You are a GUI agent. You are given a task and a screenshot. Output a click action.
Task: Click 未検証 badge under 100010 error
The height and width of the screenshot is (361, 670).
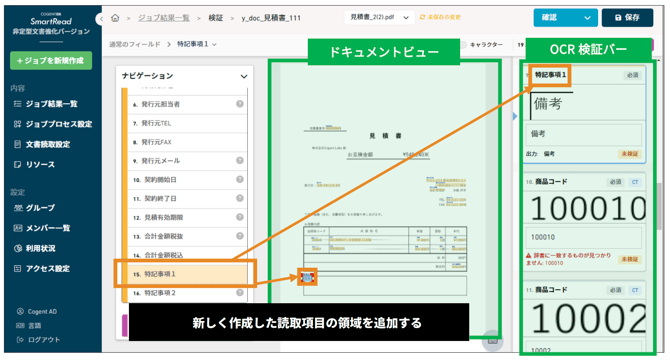[629, 259]
